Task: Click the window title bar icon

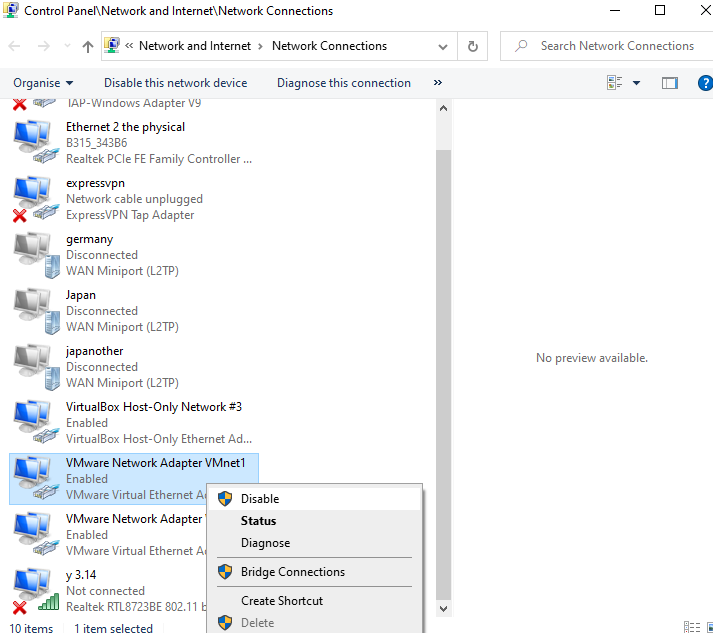Action: click(x=10, y=10)
